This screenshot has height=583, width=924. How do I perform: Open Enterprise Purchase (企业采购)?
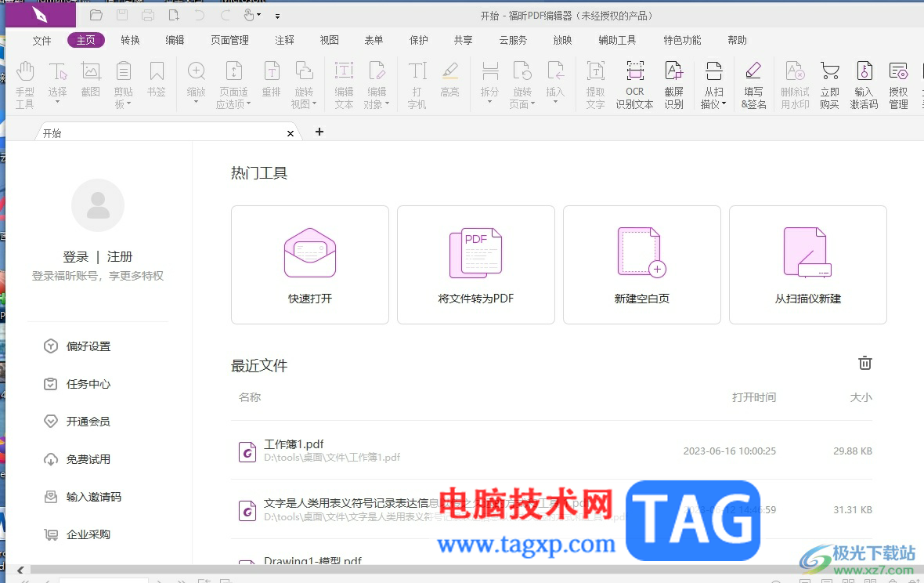pyautogui.click(x=78, y=534)
